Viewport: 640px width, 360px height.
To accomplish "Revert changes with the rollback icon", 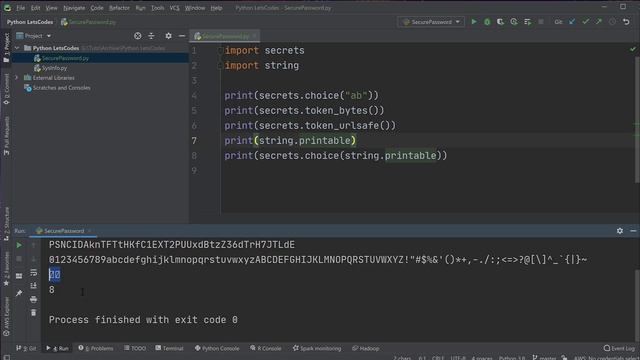I will click(626, 22).
